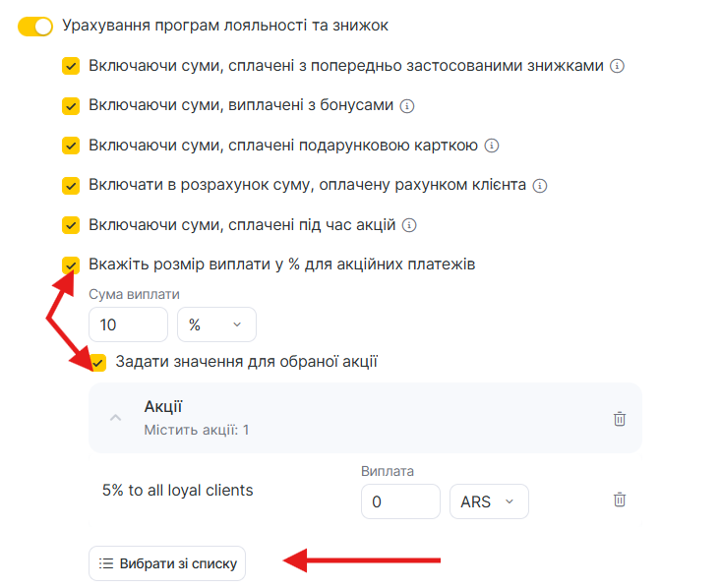Uncheck sums paid during promotions checkbox
Image resolution: width=720 pixels, height=588 pixels.
point(71,225)
